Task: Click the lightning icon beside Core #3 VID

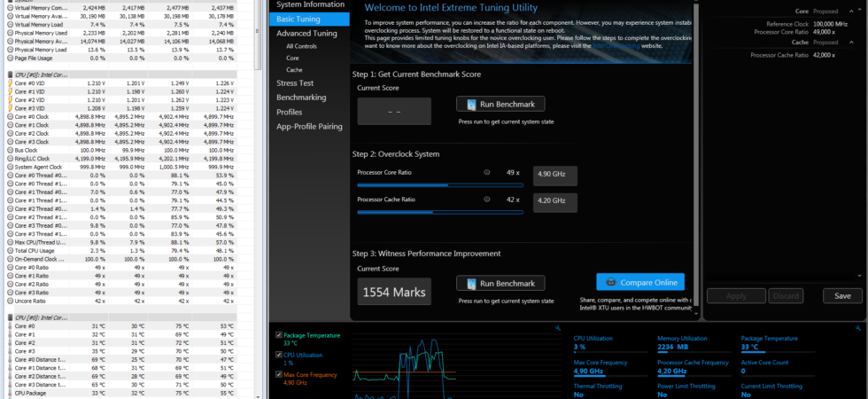Action: pos(10,108)
